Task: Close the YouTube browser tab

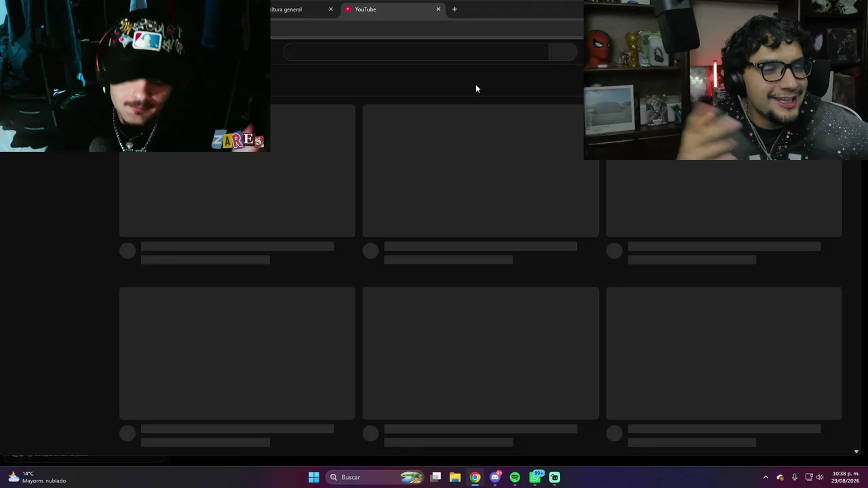Action: (438, 9)
